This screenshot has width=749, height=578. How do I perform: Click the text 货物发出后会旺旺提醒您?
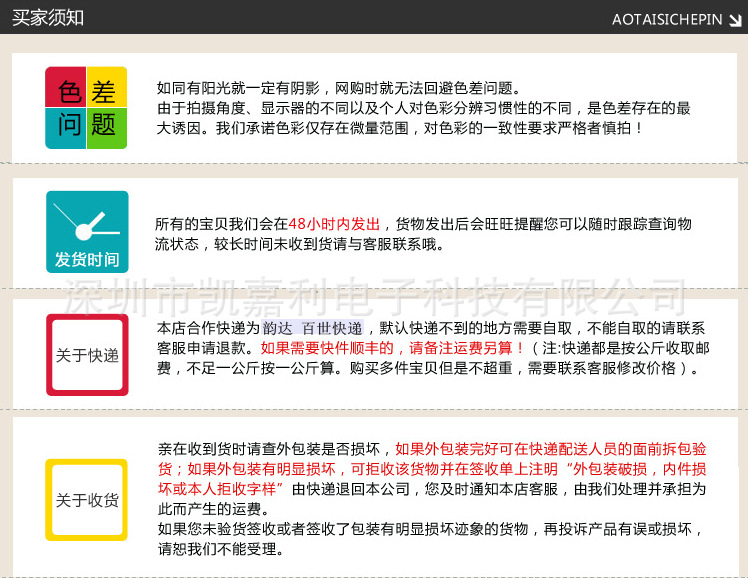pos(477,224)
